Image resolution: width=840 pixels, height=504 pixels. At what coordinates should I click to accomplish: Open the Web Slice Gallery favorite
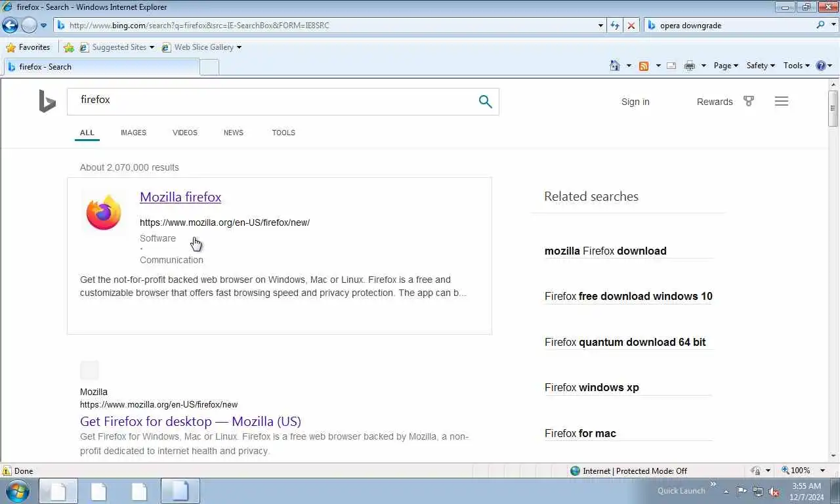point(202,47)
